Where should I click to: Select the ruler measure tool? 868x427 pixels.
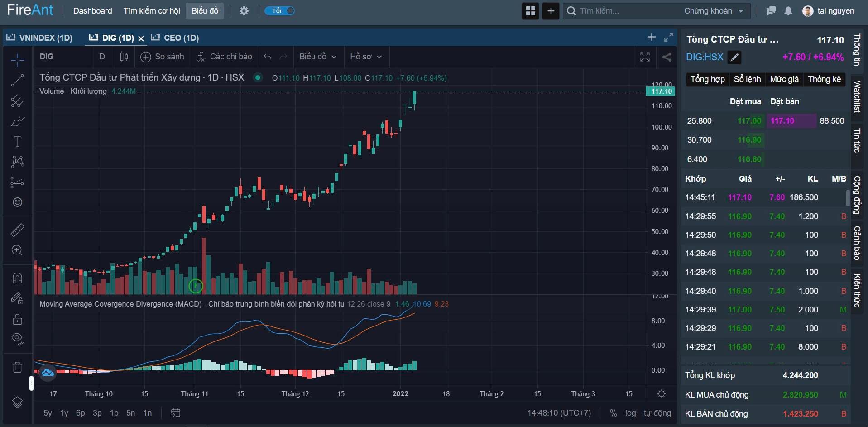click(x=17, y=230)
